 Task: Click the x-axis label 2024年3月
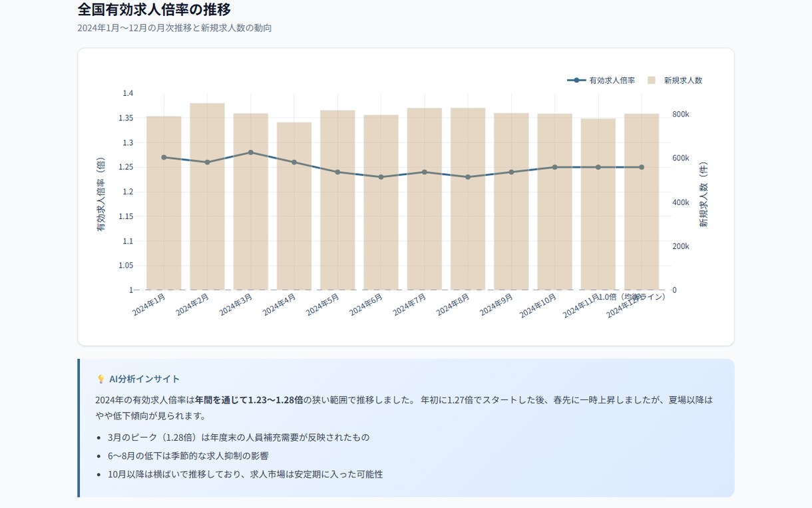click(x=236, y=305)
